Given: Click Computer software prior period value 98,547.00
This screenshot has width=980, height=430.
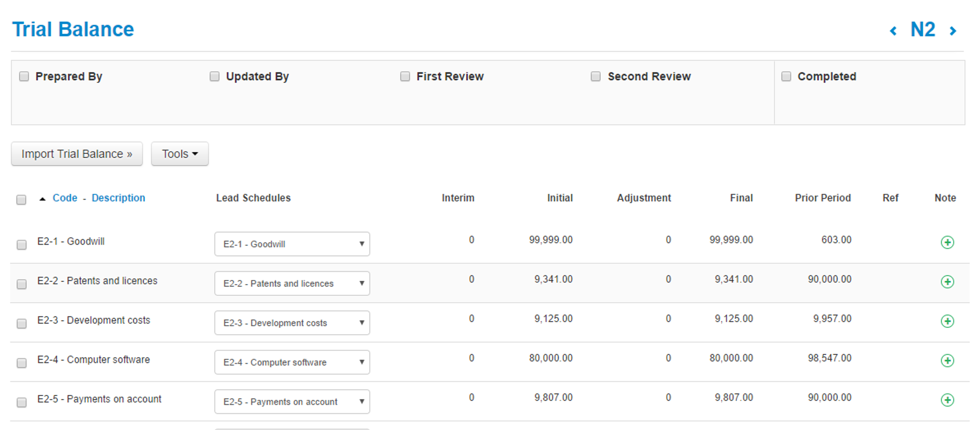Looking at the screenshot, I should pos(830,358).
